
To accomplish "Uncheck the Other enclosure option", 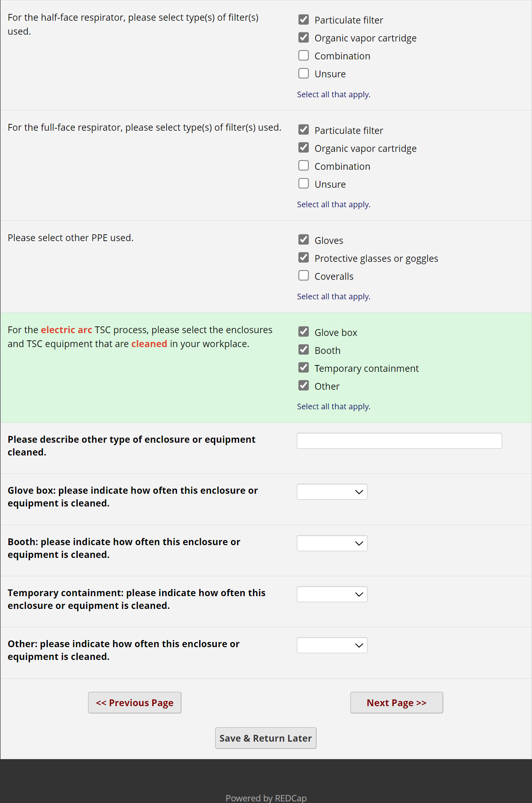I will click(304, 386).
